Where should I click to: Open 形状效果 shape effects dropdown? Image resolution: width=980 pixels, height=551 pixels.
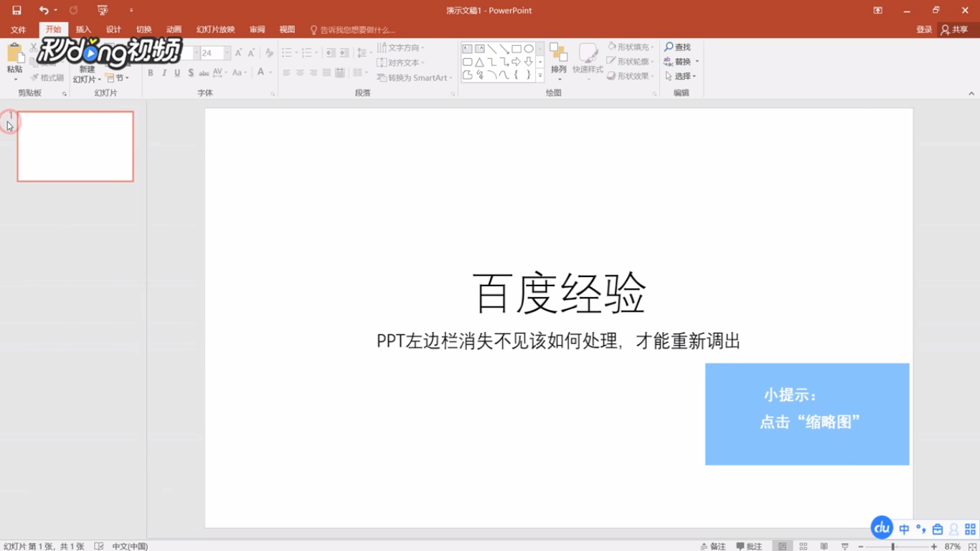(630, 76)
